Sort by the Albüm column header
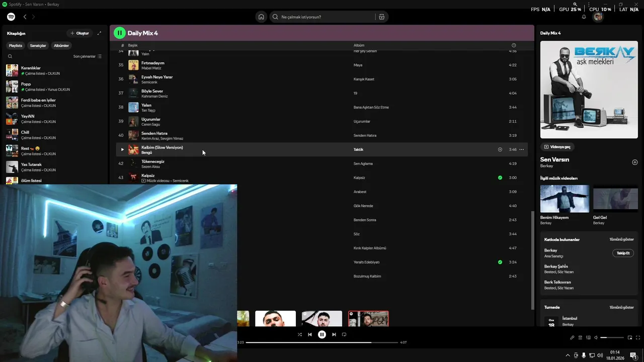 (x=359, y=45)
